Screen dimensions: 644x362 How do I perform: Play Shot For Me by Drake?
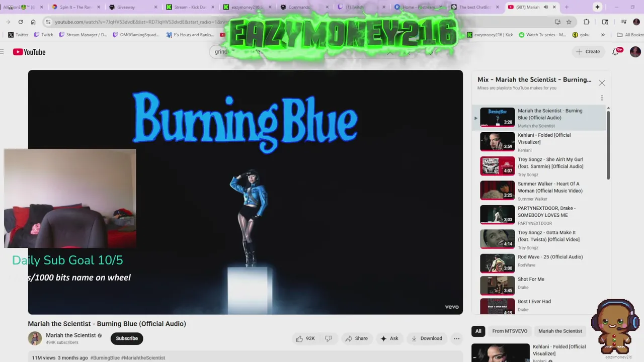pos(539,285)
